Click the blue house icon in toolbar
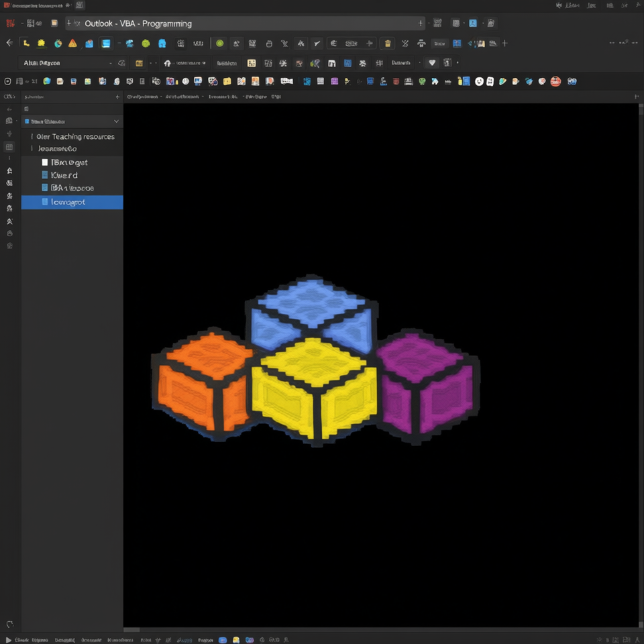This screenshot has width=644, height=644. click(x=162, y=43)
